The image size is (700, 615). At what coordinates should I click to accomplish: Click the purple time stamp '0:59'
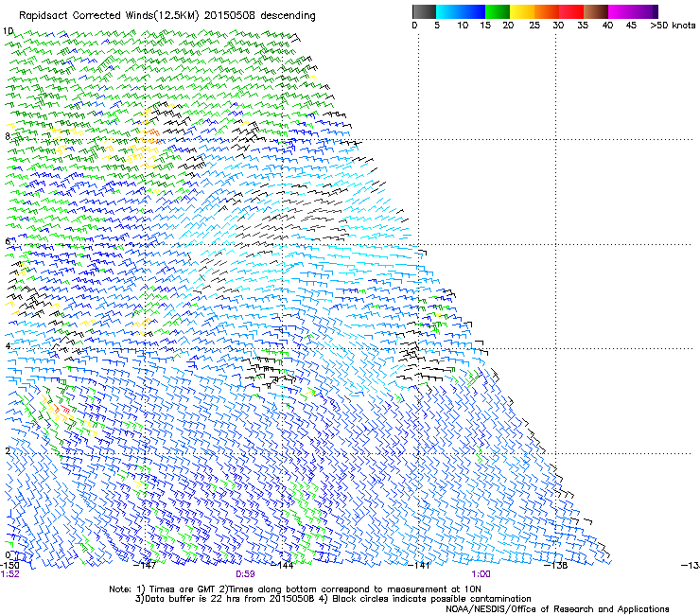tap(245, 574)
